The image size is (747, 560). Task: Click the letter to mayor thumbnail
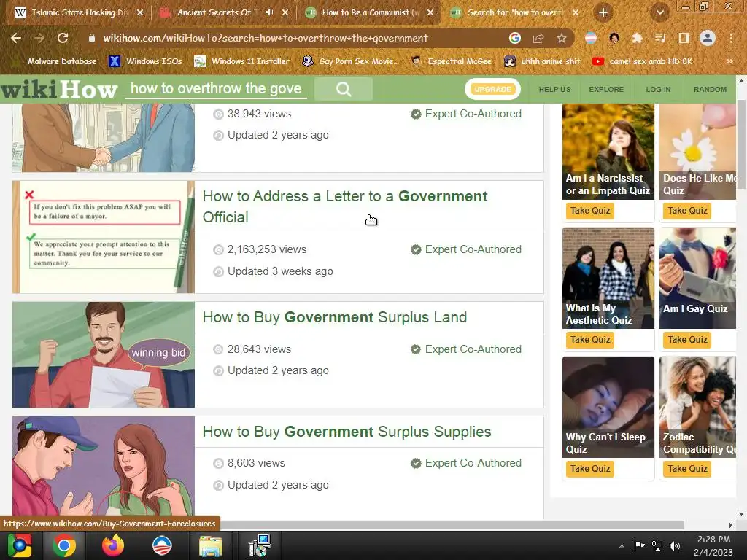click(x=104, y=237)
